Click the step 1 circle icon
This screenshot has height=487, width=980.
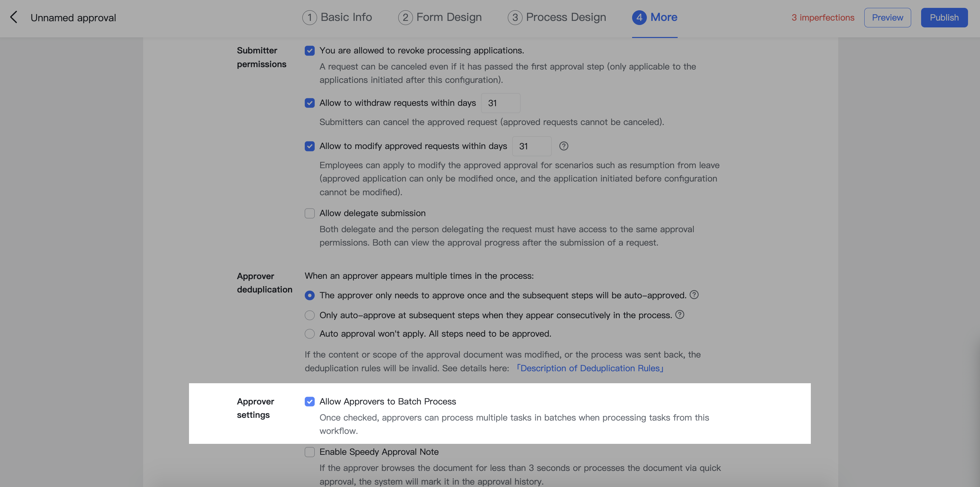309,17
